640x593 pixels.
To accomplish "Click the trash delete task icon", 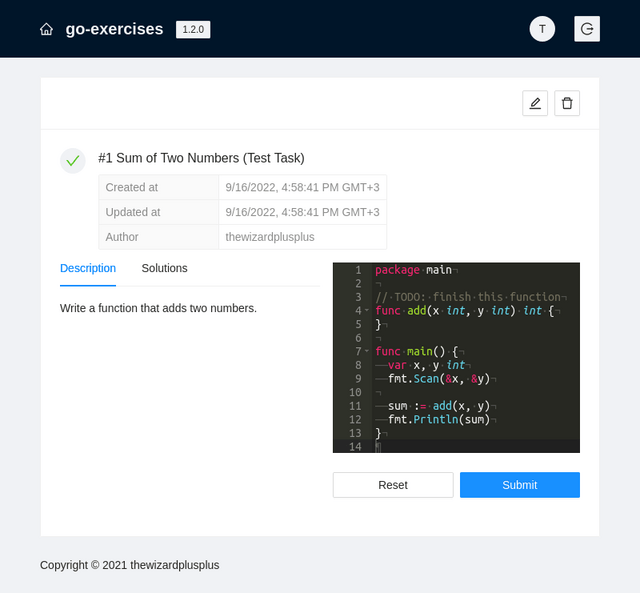I will 567,103.
